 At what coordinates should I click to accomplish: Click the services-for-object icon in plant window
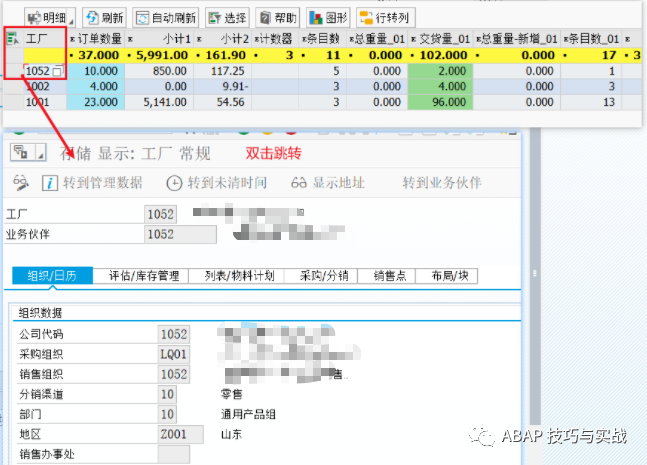tap(21, 152)
